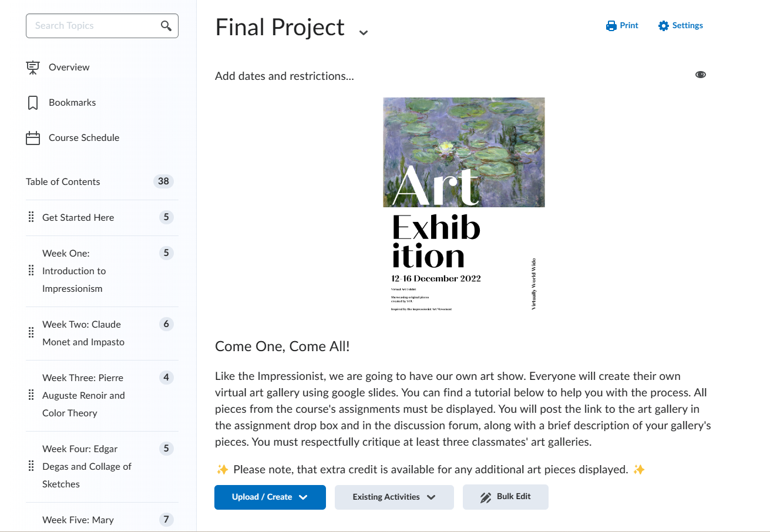Click the extra credit note text
This screenshot has width=770, height=532.
(x=431, y=470)
